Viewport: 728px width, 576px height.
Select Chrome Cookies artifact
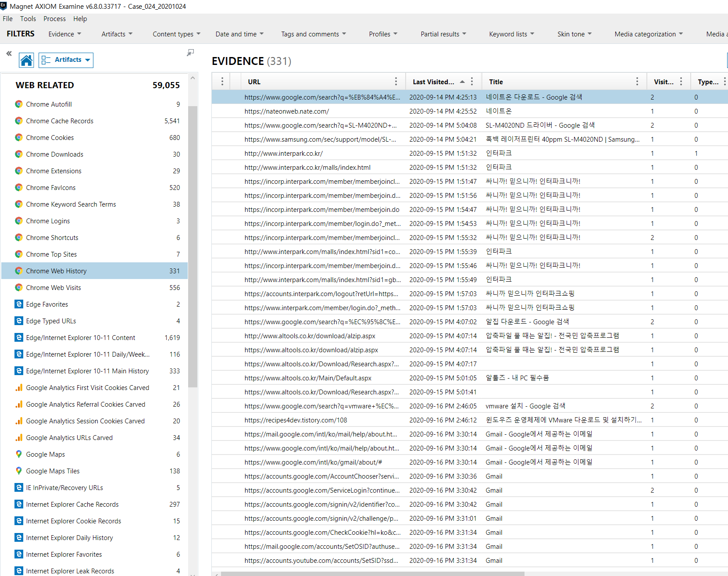tap(95, 138)
